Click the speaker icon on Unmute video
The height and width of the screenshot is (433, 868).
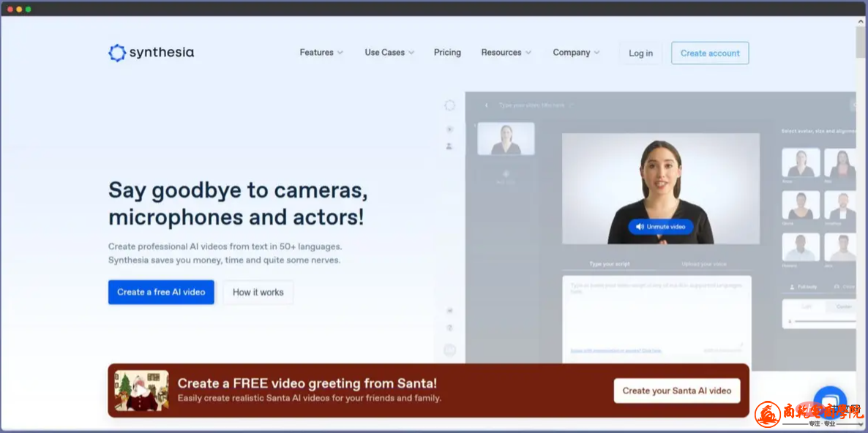click(x=640, y=227)
